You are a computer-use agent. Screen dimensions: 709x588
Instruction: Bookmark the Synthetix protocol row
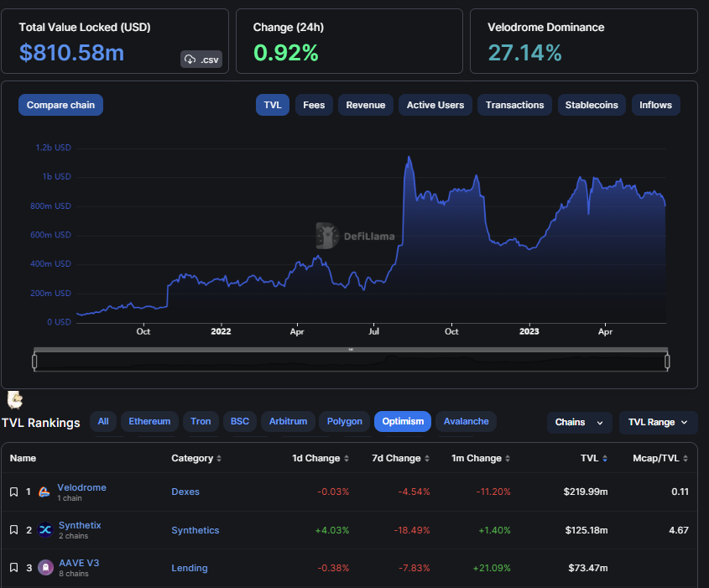[x=14, y=530]
